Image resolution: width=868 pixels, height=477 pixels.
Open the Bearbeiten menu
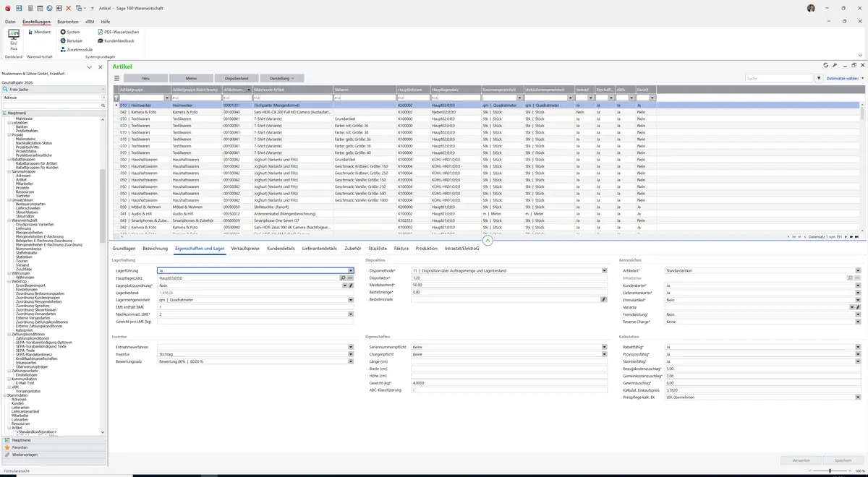(x=68, y=22)
